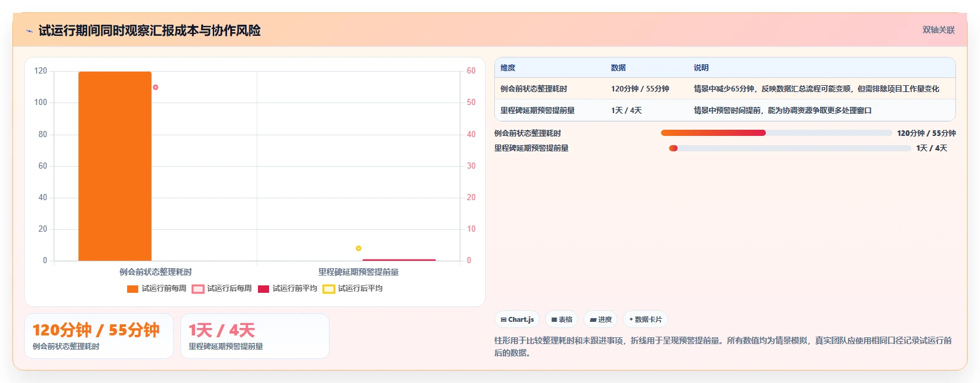Click progress value 120分钟 / 55分钟 at right

click(x=926, y=133)
